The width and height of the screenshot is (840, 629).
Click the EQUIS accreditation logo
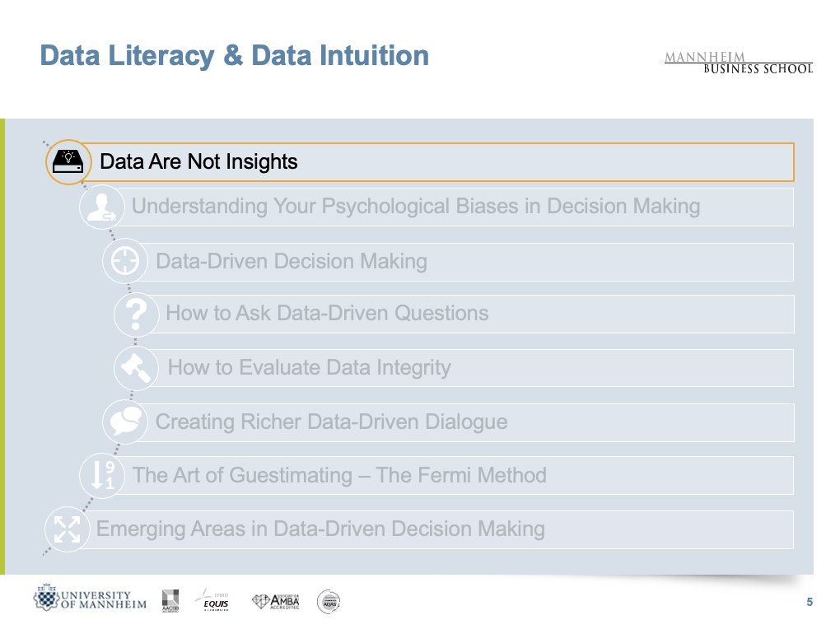point(216,601)
